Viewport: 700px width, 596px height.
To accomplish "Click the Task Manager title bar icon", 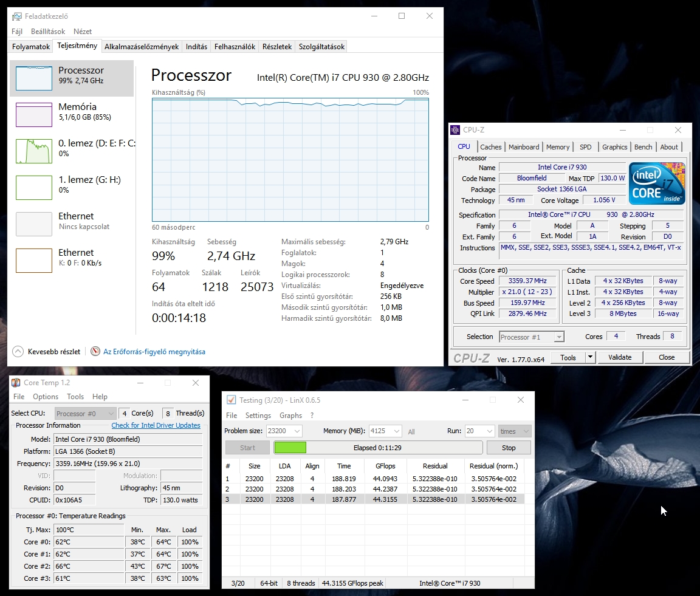I will click(x=16, y=16).
